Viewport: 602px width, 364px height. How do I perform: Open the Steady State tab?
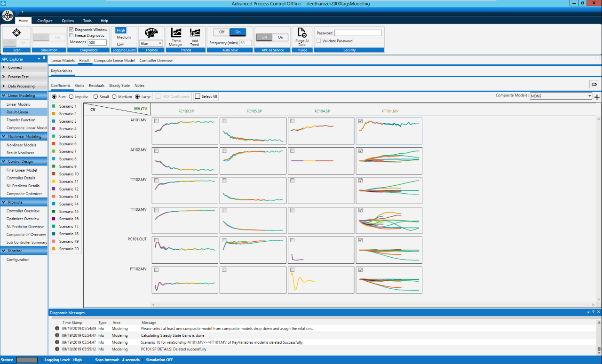pyautogui.click(x=119, y=86)
